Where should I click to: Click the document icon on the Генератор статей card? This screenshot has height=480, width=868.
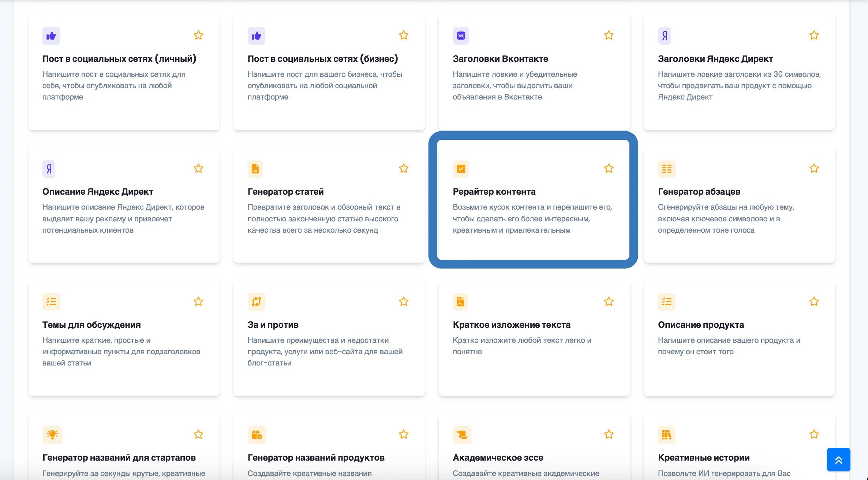pyautogui.click(x=255, y=169)
